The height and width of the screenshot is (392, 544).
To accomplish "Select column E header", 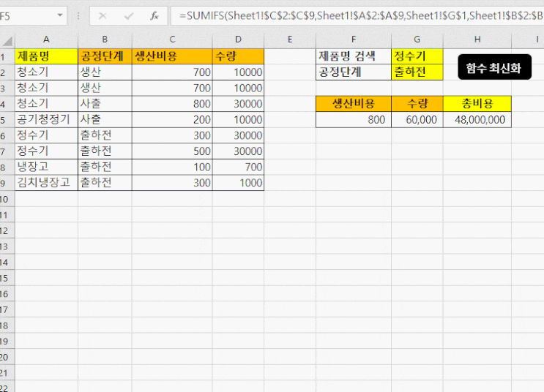I will coord(290,39).
